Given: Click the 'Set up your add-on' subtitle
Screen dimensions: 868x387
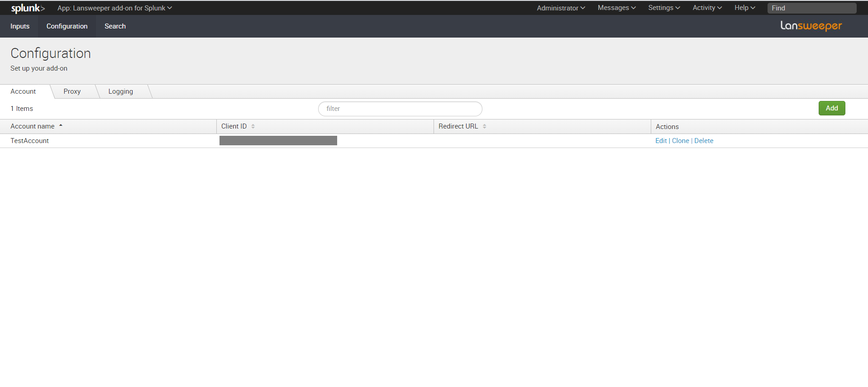Looking at the screenshot, I should (x=39, y=68).
